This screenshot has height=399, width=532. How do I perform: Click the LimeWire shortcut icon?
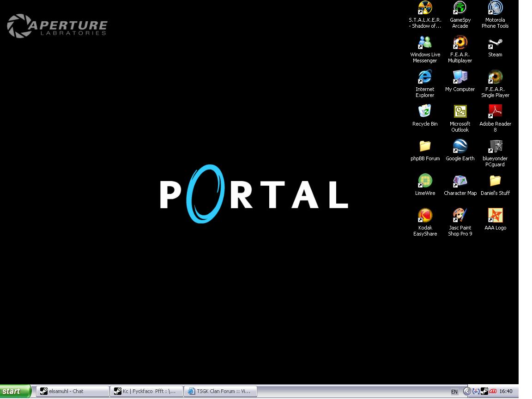tap(425, 181)
